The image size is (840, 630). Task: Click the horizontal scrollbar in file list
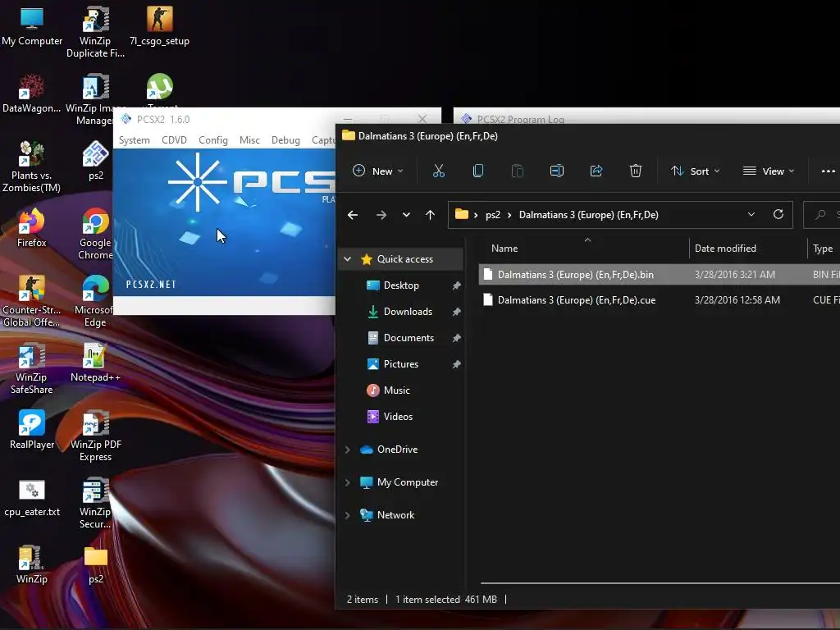pyautogui.click(x=660, y=583)
